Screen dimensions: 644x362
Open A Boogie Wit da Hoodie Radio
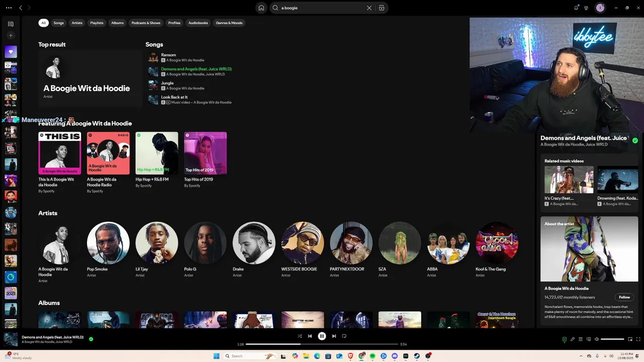[108, 153]
